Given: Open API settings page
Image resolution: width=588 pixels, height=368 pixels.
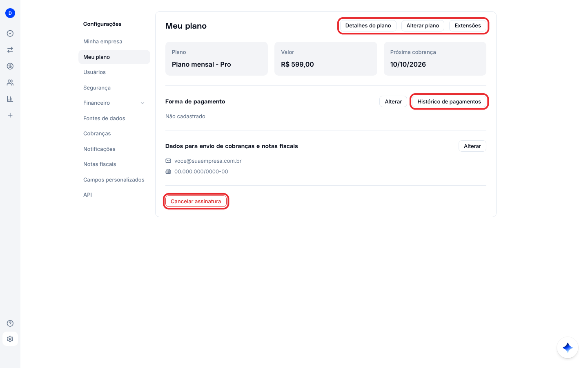Looking at the screenshot, I should [114, 195].
